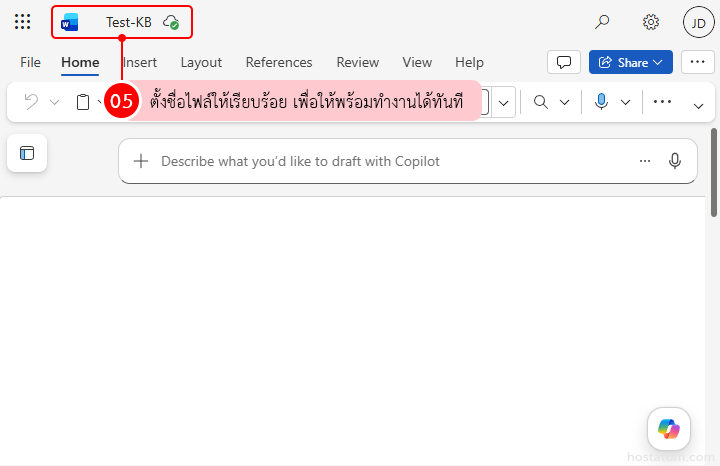The height and width of the screenshot is (466, 720).
Task: Click the microphone in Copilot box
Action: point(675,161)
